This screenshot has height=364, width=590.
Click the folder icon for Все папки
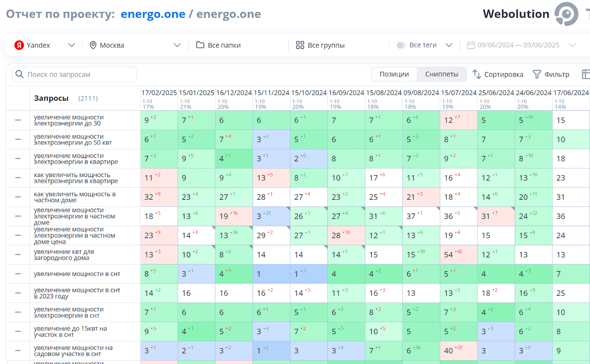click(x=200, y=45)
